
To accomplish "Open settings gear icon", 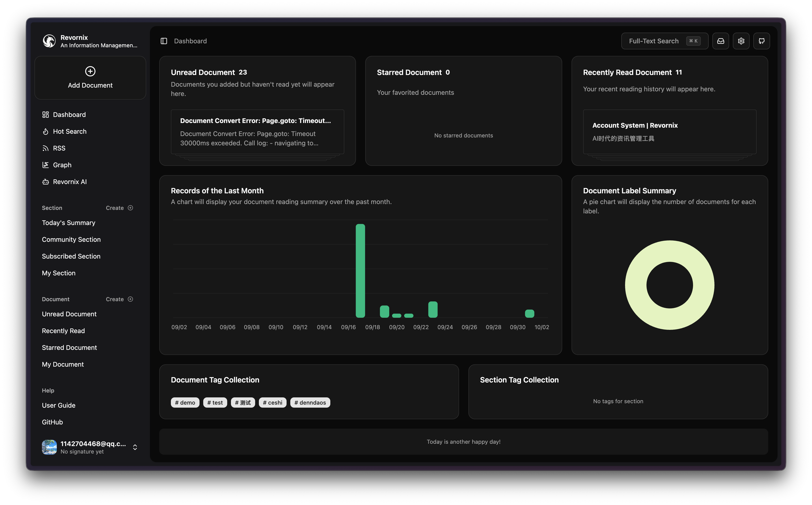I will (x=741, y=41).
